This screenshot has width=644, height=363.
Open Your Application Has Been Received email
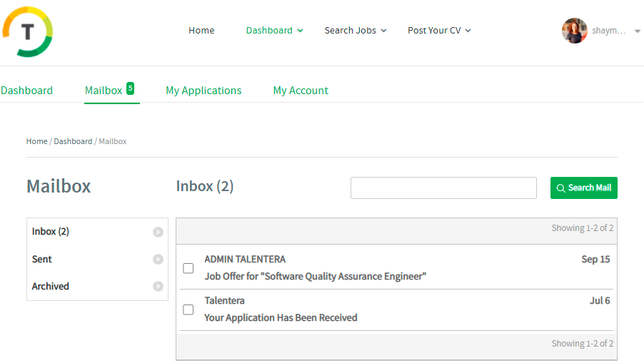[281, 317]
